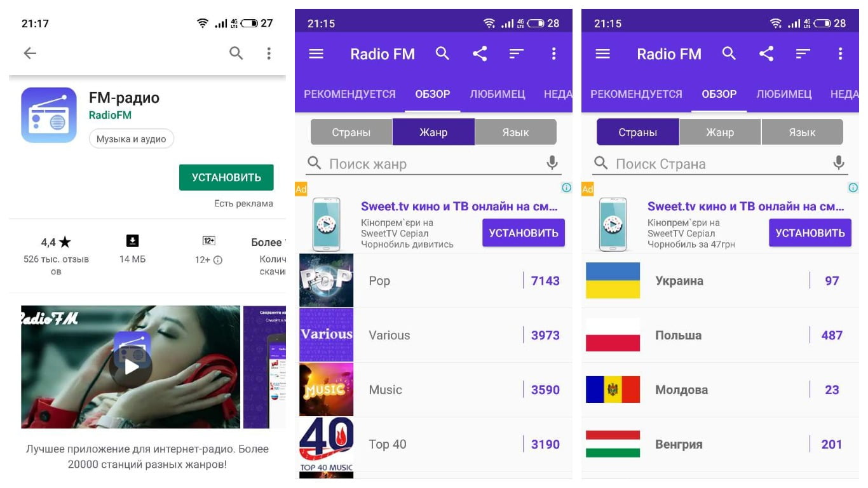This screenshot has width=868, height=488.
Task: Open overflow menu in right Radio FM toolbar
Action: point(840,54)
